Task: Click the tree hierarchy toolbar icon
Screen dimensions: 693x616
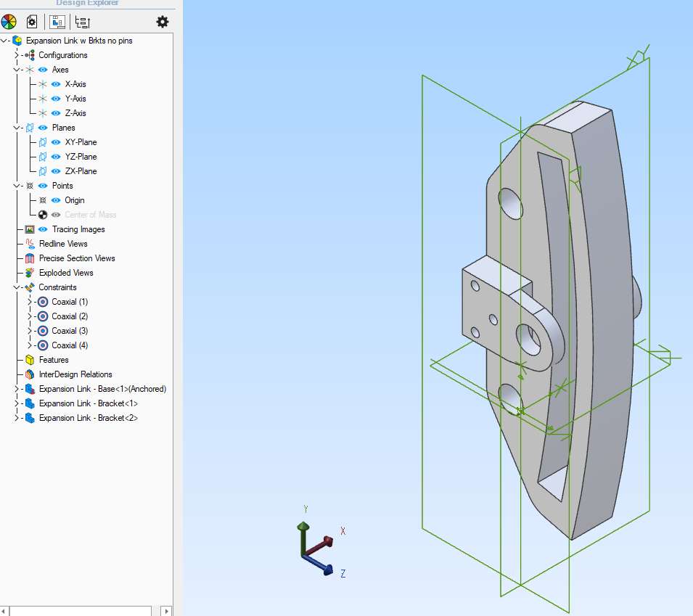Action: 82,22
